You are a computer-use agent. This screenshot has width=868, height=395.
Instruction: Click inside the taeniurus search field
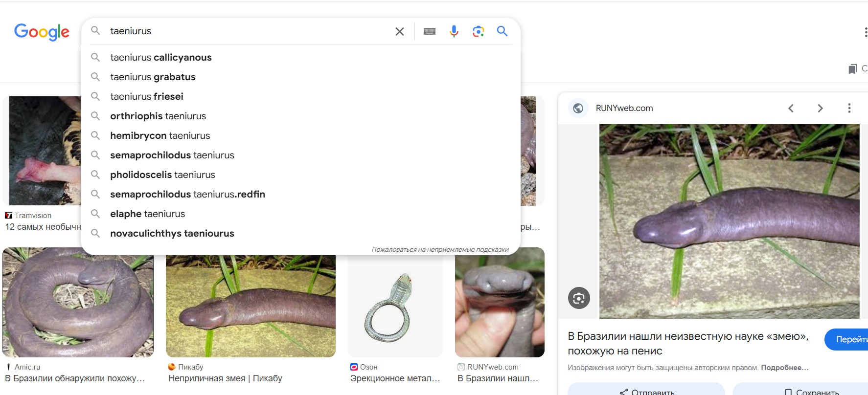247,31
